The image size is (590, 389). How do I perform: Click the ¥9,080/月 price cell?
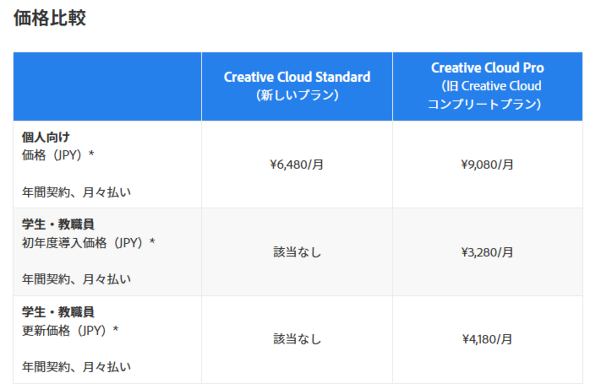click(x=487, y=164)
